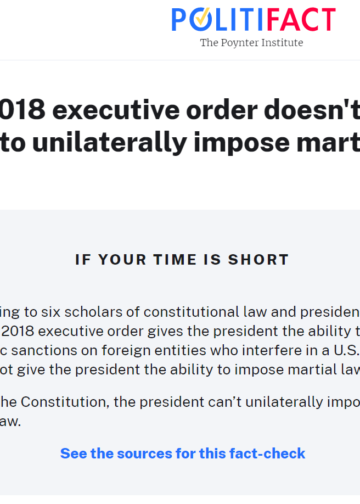
Task: Click the word 'Constitution' in the summary
Action: pyautogui.click(x=65, y=402)
